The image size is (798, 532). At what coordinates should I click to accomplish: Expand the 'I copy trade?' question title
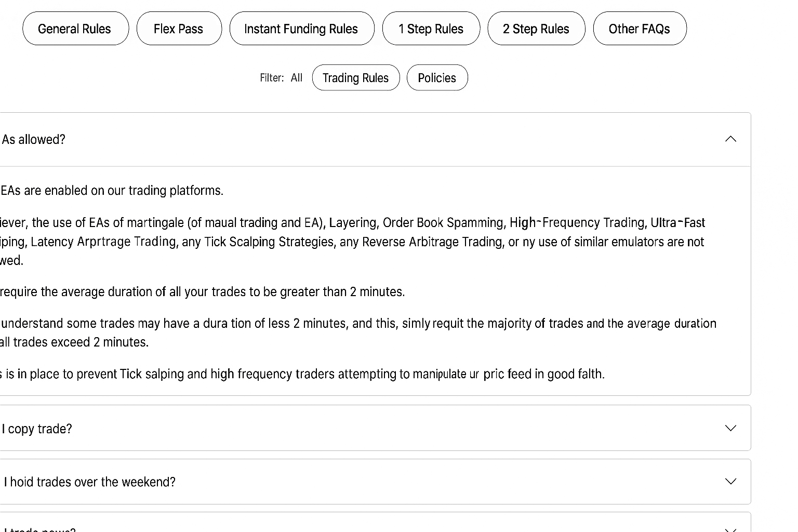pos(37,429)
